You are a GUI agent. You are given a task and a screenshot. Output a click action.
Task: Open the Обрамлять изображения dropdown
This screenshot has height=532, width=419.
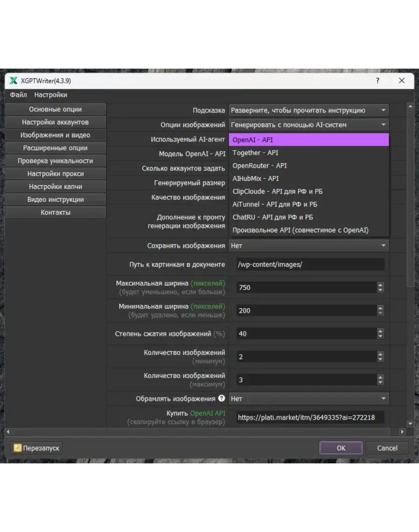[309, 399]
